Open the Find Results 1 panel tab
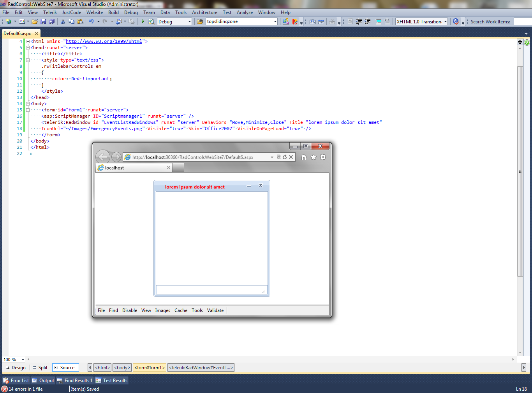Image resolution: width=532 pixels, height=393 pixels. [x=75, y=380]
